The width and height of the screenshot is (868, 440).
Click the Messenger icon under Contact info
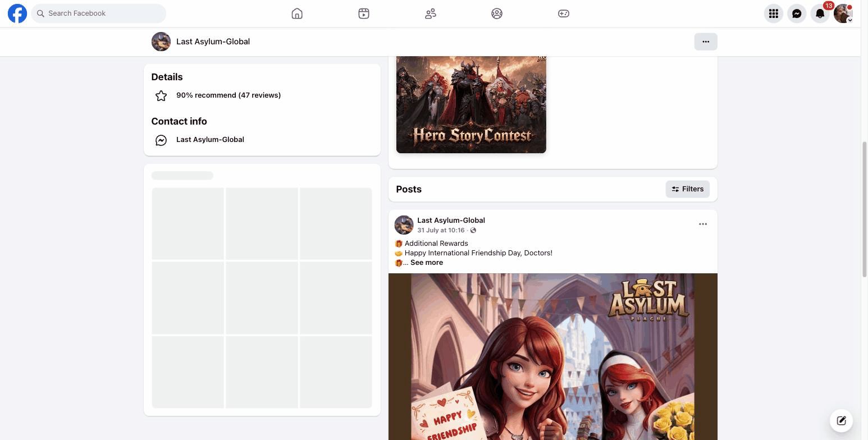(161, 140)
